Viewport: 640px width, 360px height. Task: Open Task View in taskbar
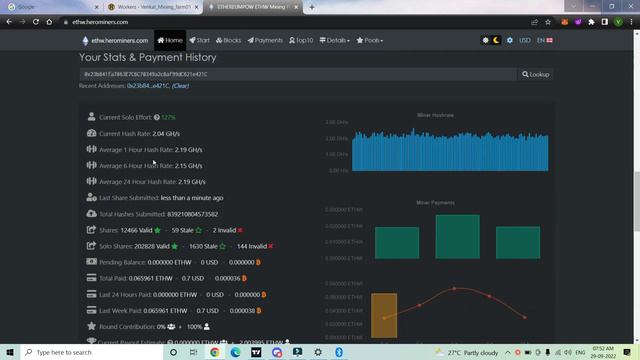pyautogui.click(x=193, y=352)
